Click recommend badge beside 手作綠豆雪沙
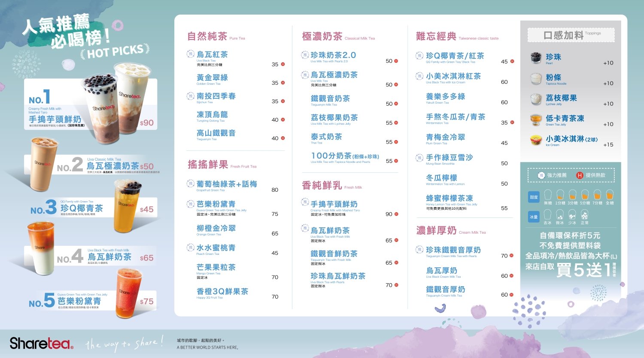This screenshot has height=358, width=644. (419, 157)
